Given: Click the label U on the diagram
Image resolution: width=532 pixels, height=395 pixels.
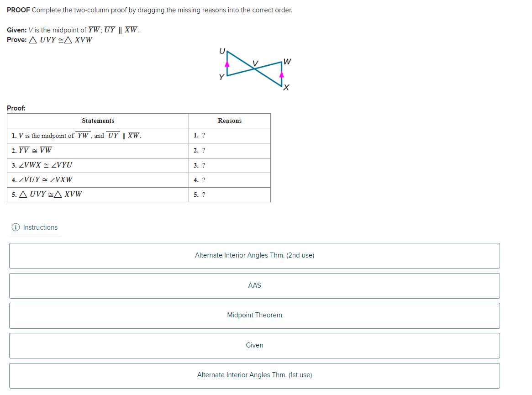Looking at the screenshot, I should (x=222, y=50).
